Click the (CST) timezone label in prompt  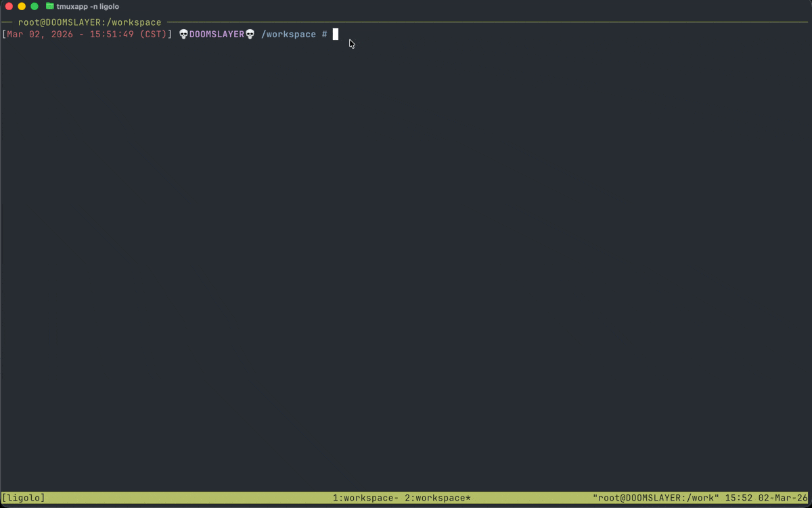(x=153, y=35)
